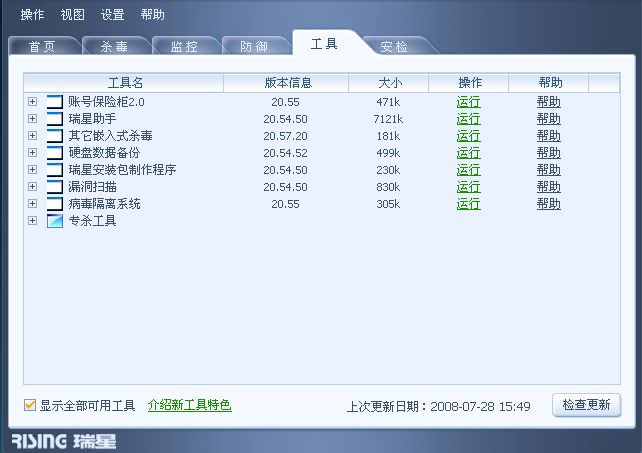This screenshot has width=642, height=453.
Task: Uncheck 显示全部可用工具 checkbox
Action: click(x=30, y=405)
